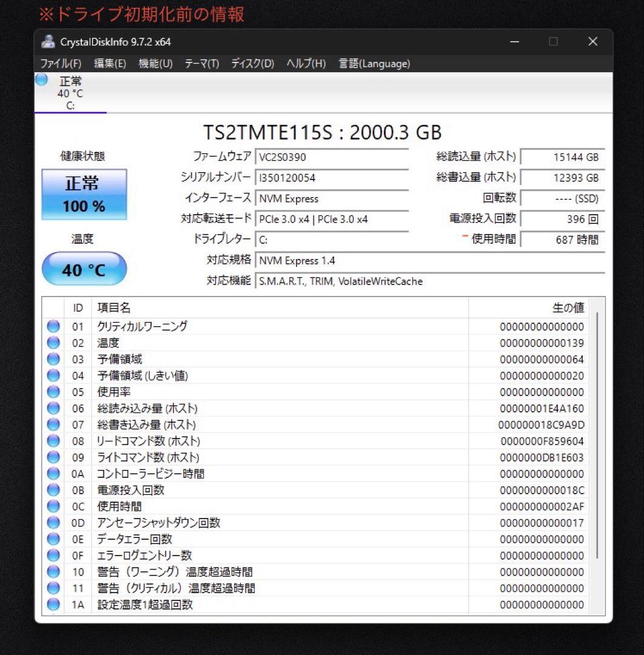
Task: Click the firmware field VC2S0390
Action: click(x=332, y=157)
